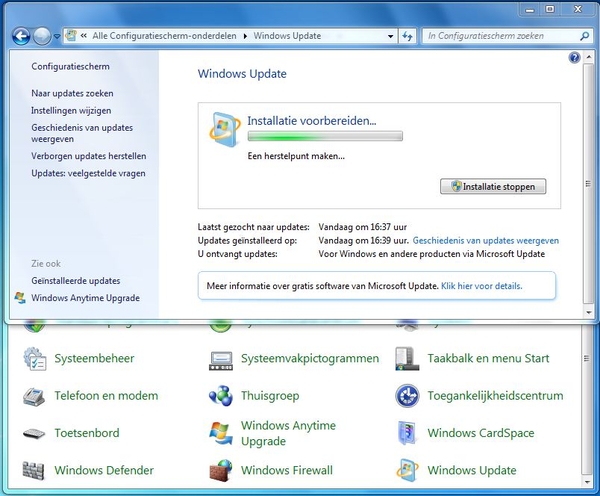
Task: Click scroll-up arrow of Windows Update window
Action: pos(589,58)
